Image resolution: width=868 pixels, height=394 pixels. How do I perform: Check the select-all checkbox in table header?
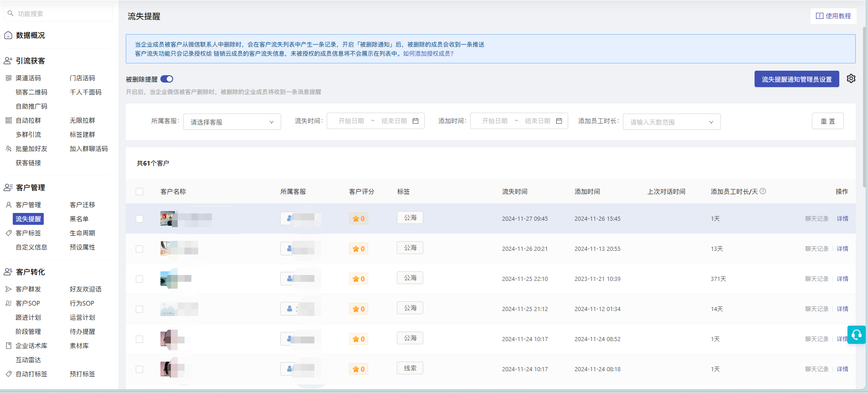(139, 192)
